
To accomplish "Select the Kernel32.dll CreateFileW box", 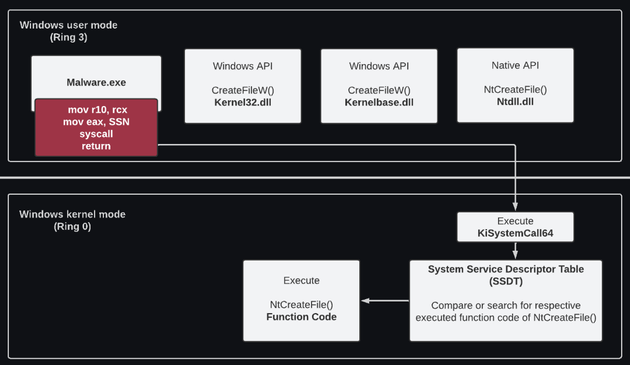I will [243, 86].
